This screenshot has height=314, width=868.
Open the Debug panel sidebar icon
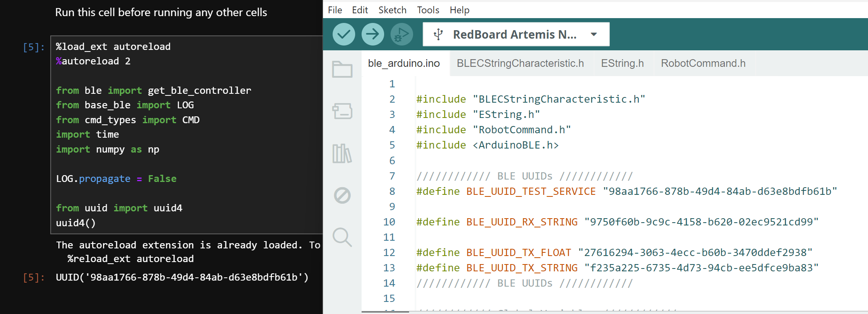pyautogui.click(x=342, y=195)
